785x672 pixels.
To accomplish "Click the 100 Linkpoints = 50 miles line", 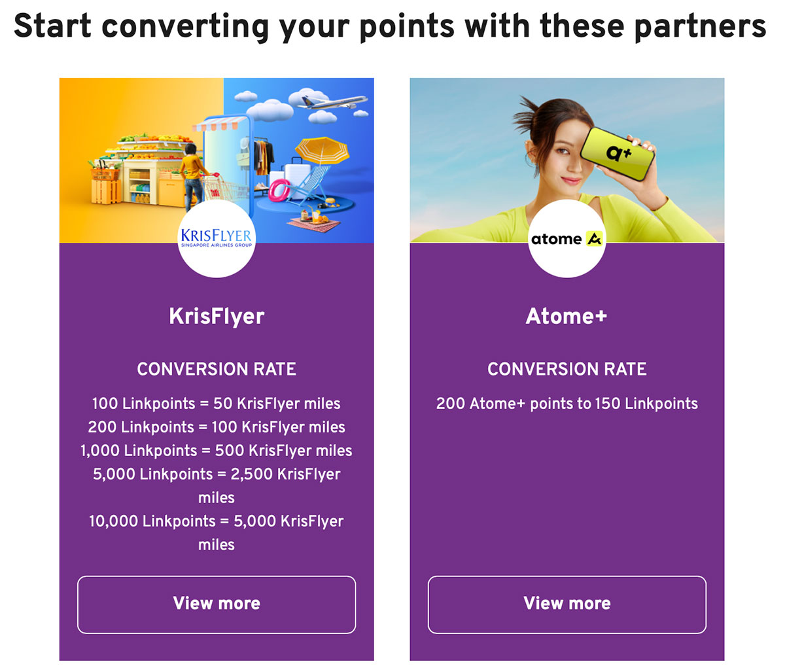I will (217, 404).
